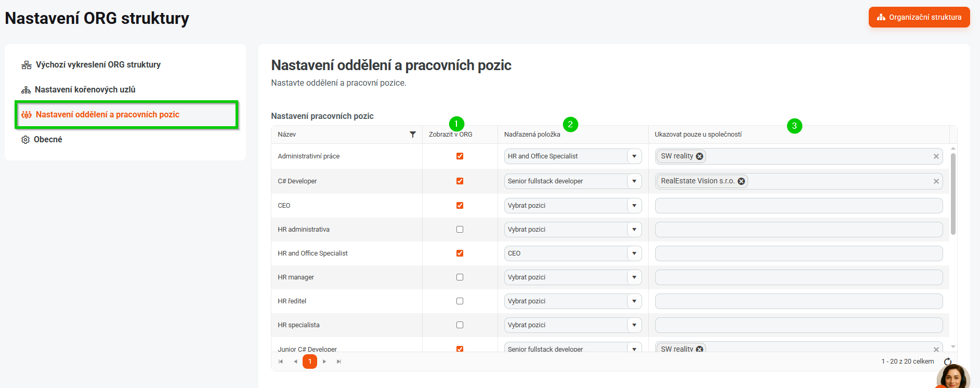Go to the first page of the table

point(281,362)
